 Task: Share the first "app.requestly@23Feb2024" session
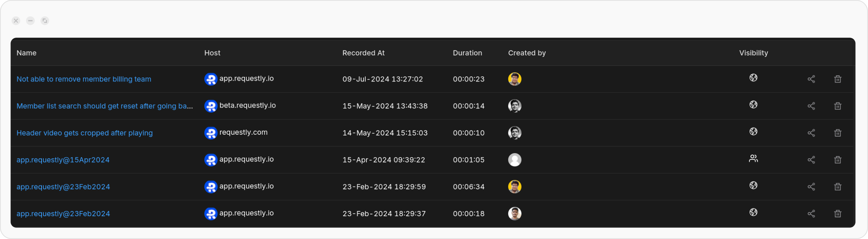click(x=811, y=186)
